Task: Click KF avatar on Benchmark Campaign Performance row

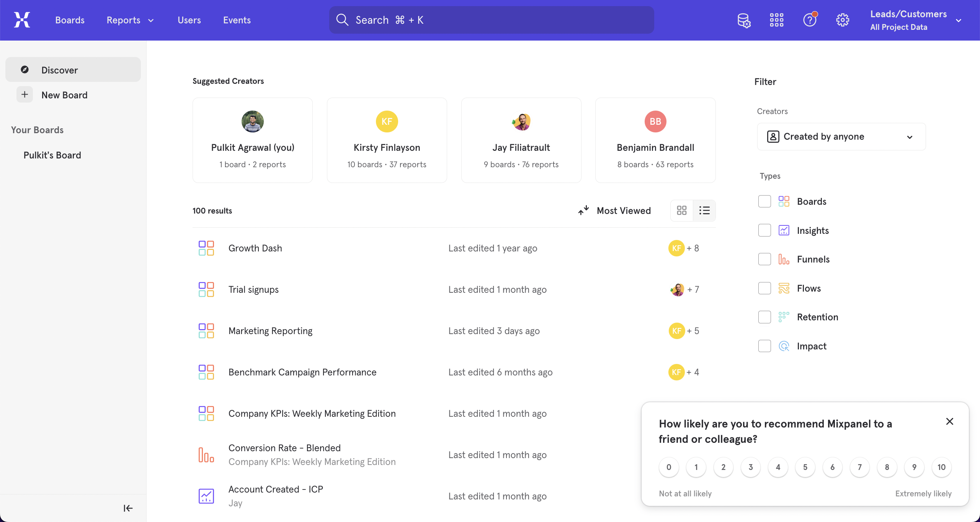Action: (x=676, y=372)
